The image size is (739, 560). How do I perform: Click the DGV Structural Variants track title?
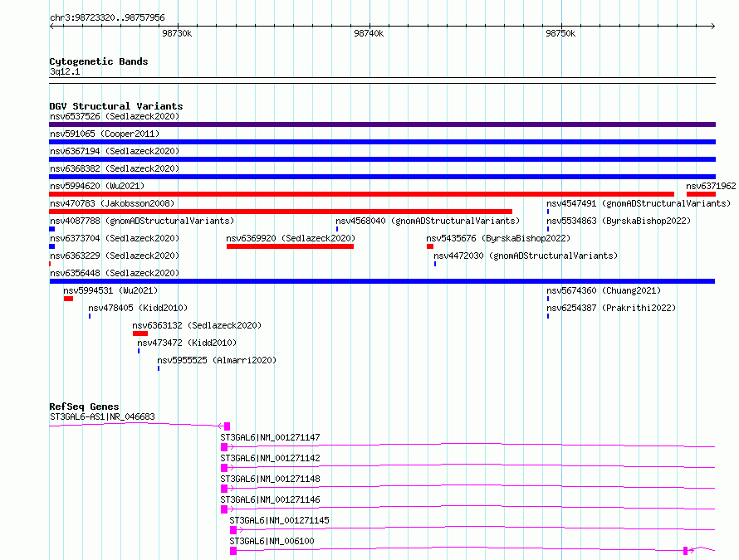click(x=116, y=106)
